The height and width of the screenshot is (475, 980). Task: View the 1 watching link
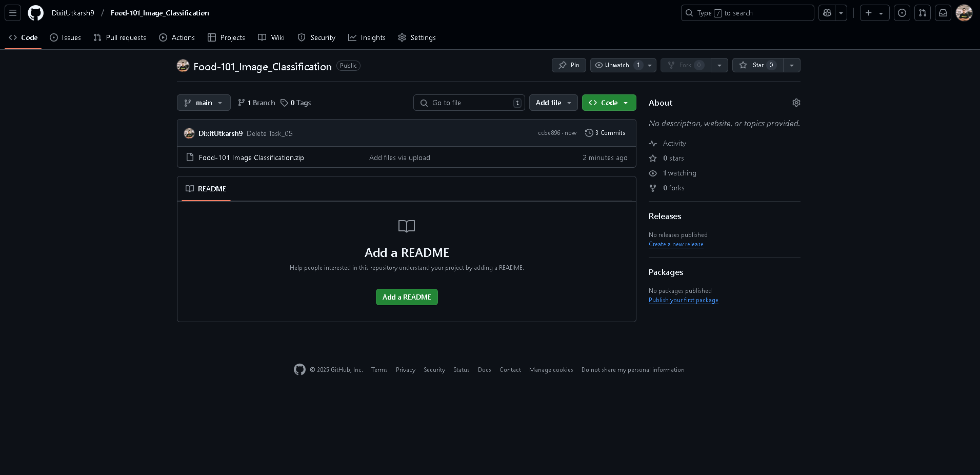click(673, 173)
